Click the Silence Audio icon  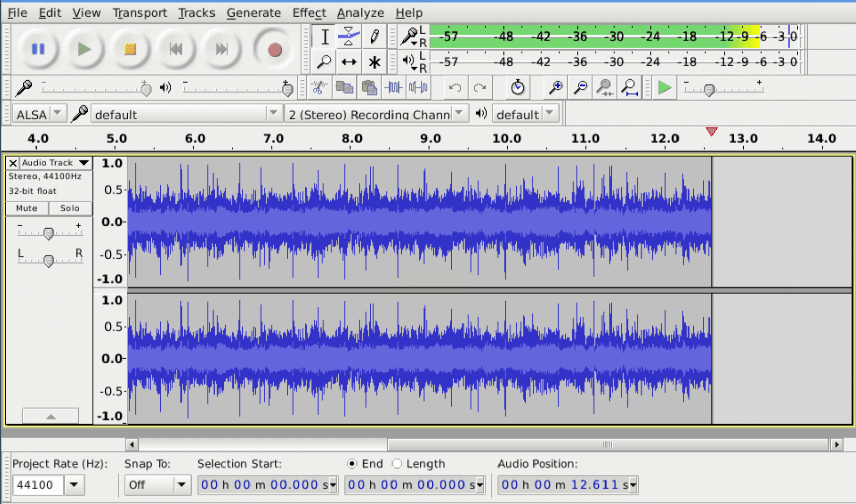pyautogui.click(x=418, y=88)
